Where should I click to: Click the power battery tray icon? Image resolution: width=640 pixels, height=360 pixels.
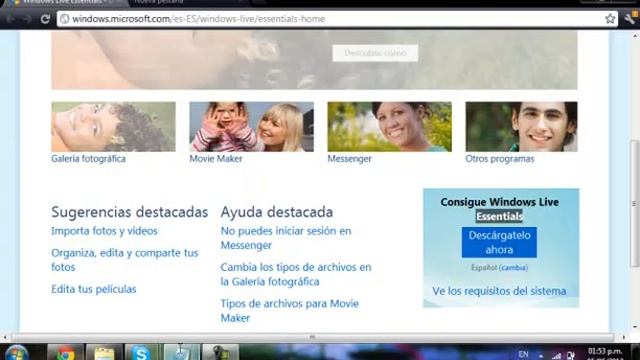point(571,356)
